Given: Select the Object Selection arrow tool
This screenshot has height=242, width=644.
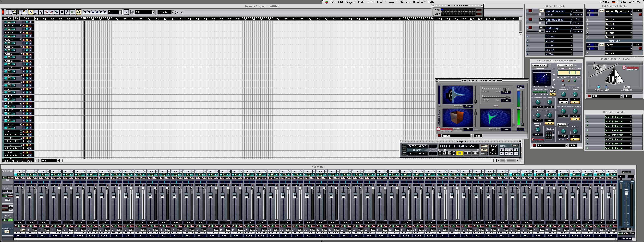Looking at the screenshot, I should pyautogui.click(x=30, y=12).
